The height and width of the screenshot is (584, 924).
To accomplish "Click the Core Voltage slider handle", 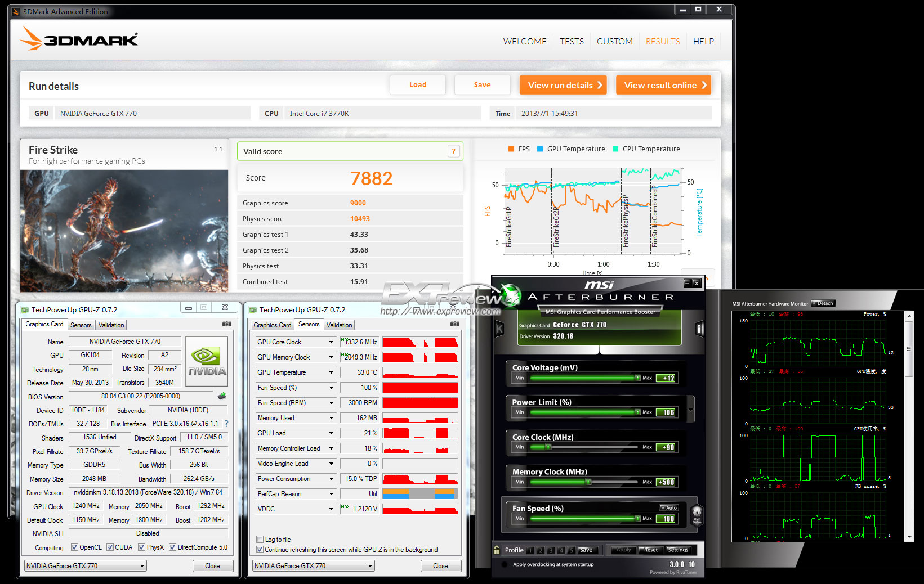I will click(637, 378).
